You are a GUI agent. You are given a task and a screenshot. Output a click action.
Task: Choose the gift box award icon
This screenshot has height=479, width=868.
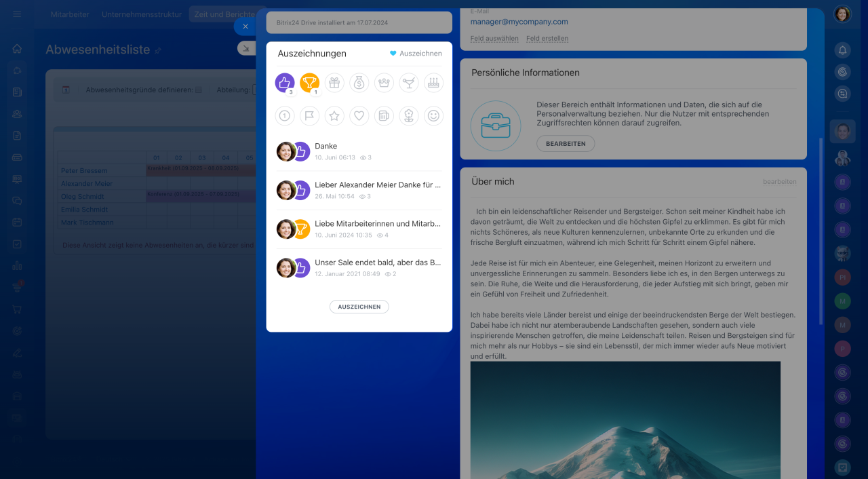(334, 83)
